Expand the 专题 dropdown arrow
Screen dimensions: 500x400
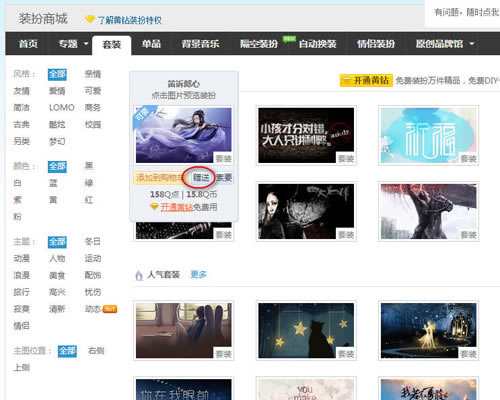pos(86,44)
